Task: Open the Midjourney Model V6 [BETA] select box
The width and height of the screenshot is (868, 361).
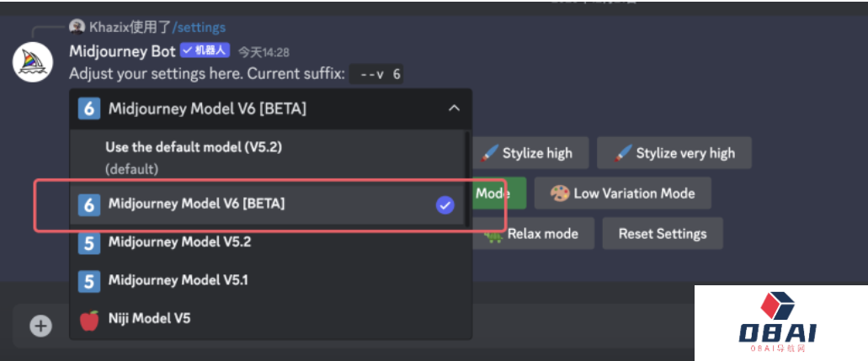Action: (271, 109)
